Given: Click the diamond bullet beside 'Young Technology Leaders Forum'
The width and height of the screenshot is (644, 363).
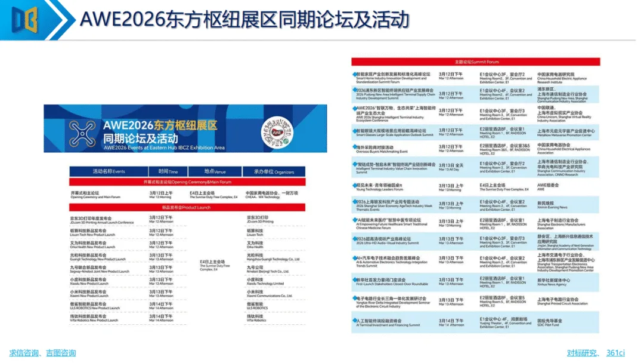Looking at the screenshot, I should pyautogui.click(x=354, y=185).
